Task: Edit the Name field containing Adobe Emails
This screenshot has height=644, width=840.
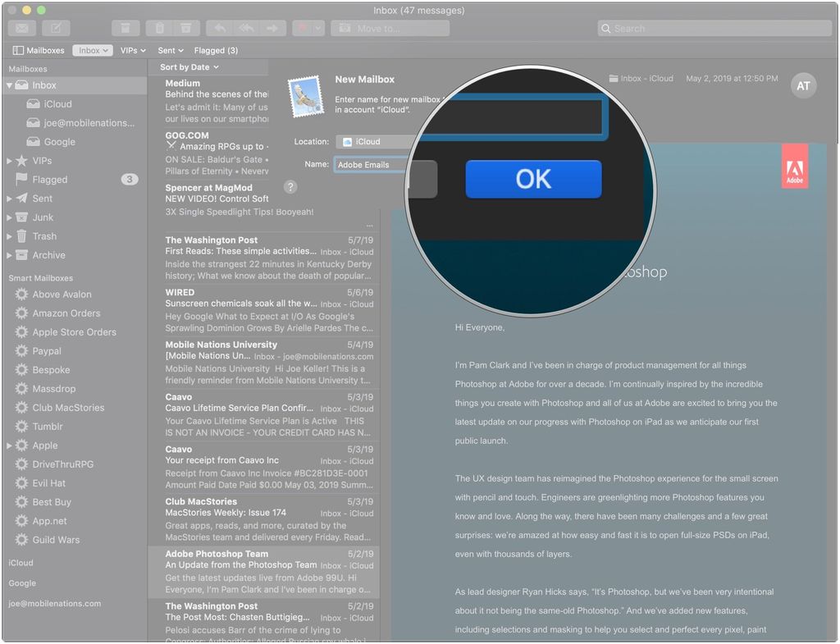Action: coord(369,164)
